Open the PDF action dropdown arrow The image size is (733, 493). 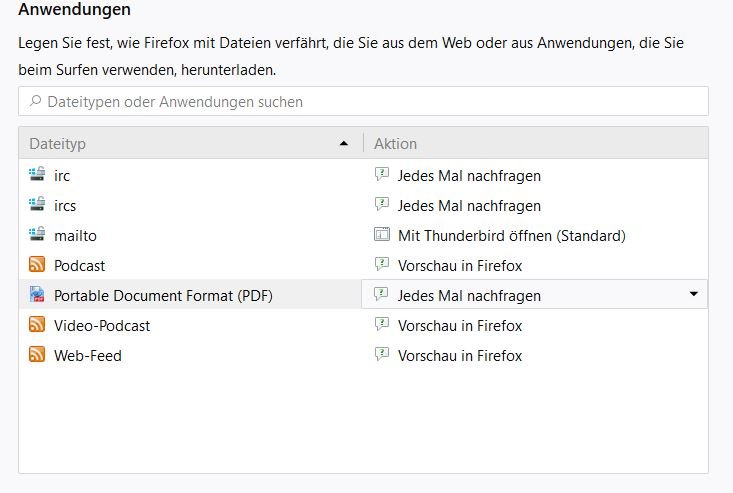[x=694, y=295]
